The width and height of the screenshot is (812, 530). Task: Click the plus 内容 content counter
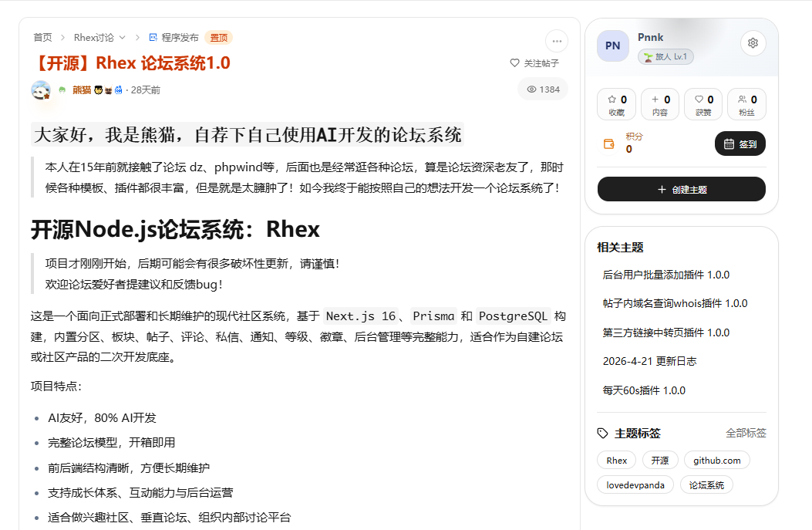click(x=660, y=104)
